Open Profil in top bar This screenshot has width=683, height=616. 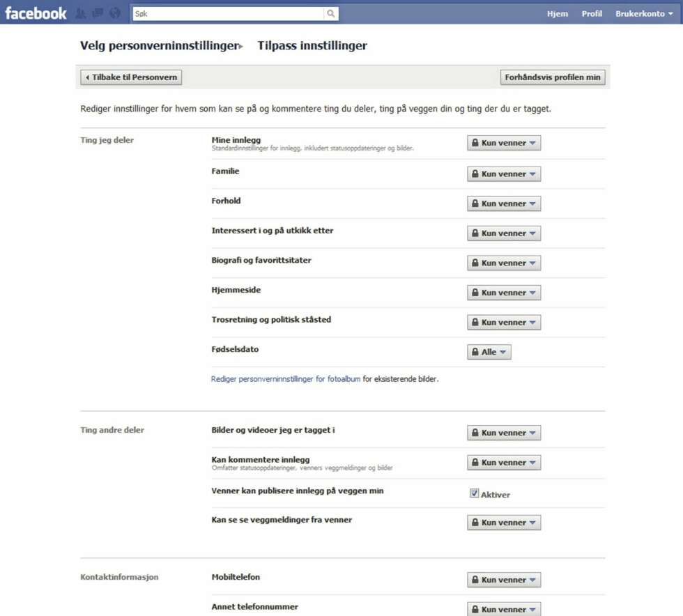(592, 13)
